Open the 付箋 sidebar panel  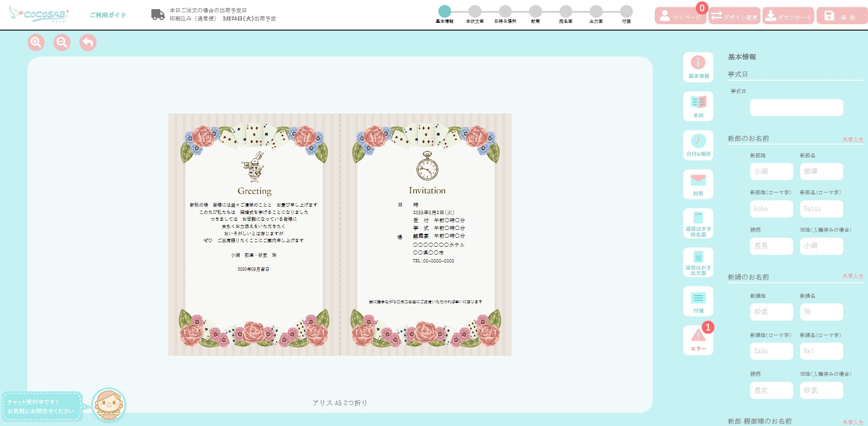click(x=698, y=301)
